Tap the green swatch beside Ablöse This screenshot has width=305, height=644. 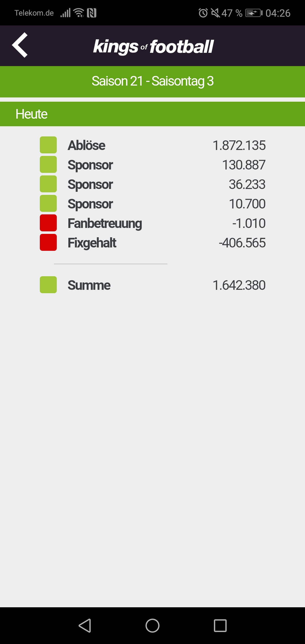tap(48, 145)
